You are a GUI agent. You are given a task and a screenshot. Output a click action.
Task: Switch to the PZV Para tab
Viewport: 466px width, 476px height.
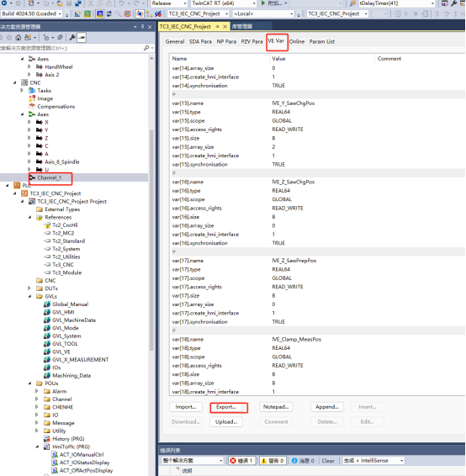coord(252,41)
